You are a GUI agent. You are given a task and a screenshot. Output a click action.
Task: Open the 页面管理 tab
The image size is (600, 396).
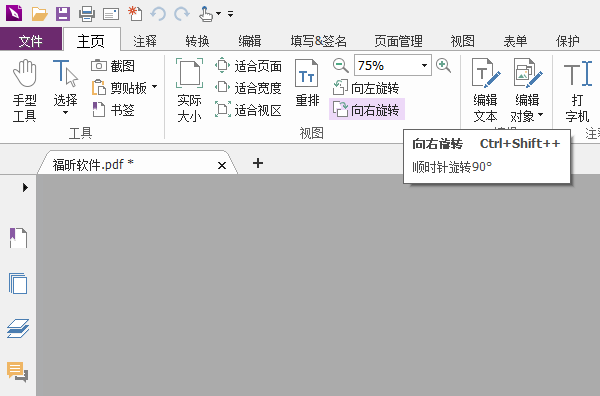tap(398, 41)
